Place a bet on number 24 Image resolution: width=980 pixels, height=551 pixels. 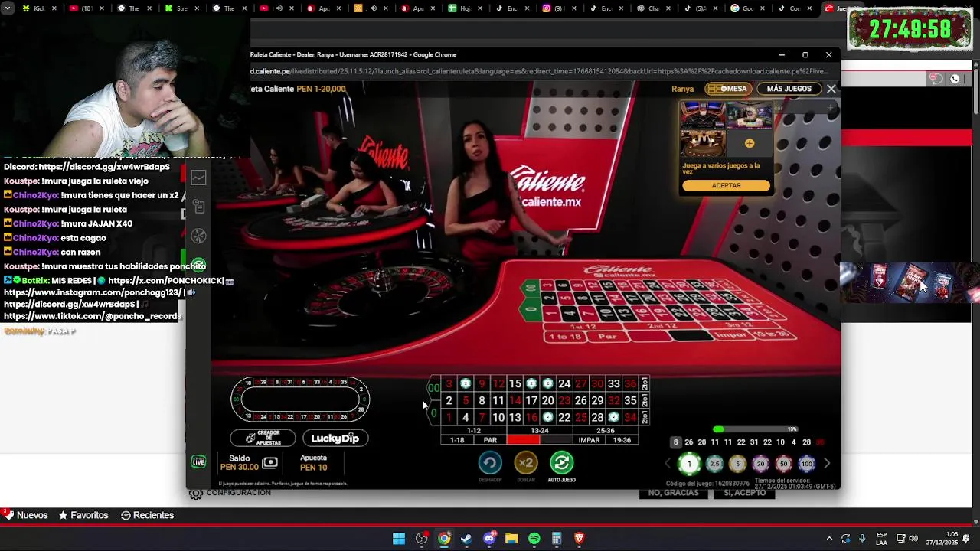click(564, 383)
